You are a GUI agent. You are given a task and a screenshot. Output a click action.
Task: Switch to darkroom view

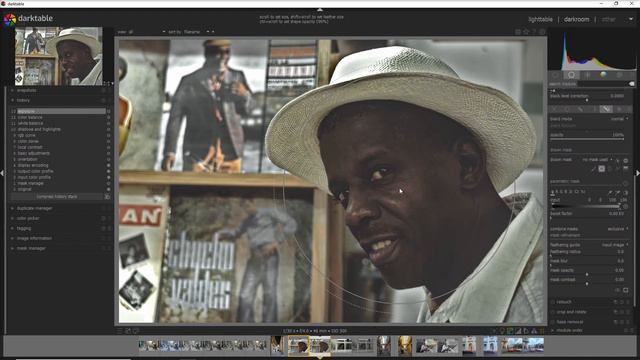pyautogui.click(x=576, y=19)
